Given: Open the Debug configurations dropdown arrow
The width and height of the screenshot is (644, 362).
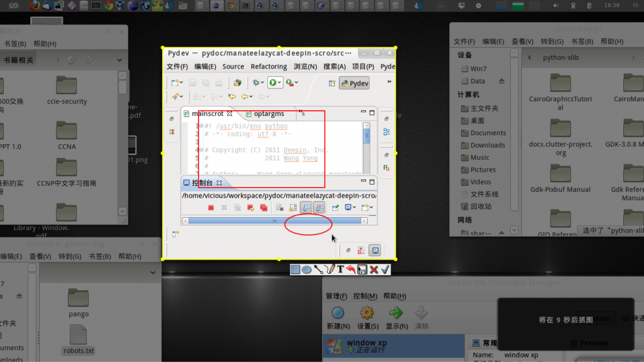Looking at the screenshot, I should pos(262,82).
